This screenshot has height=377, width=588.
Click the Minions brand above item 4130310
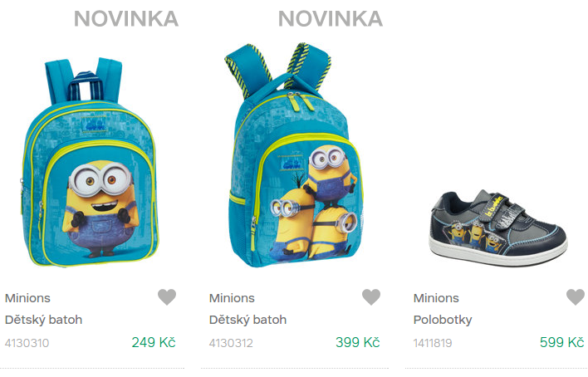tap(27, 298)
